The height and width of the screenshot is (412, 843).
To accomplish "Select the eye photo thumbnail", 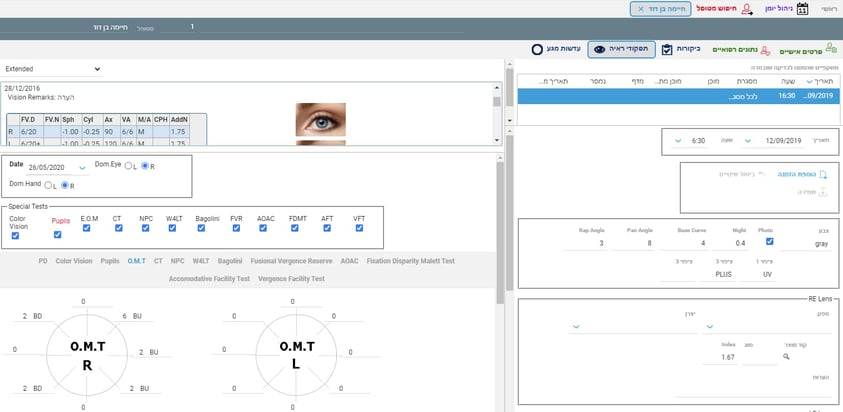I will [320, 119].
